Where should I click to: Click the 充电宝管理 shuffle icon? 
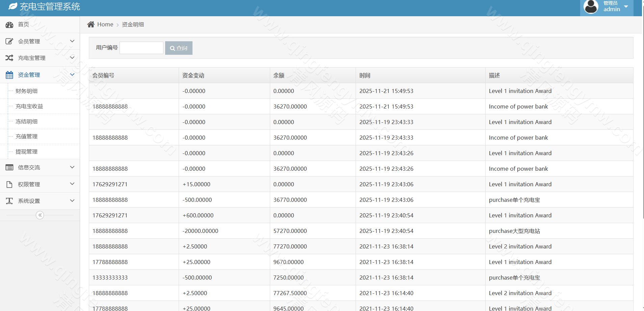[x=9, y=58]
